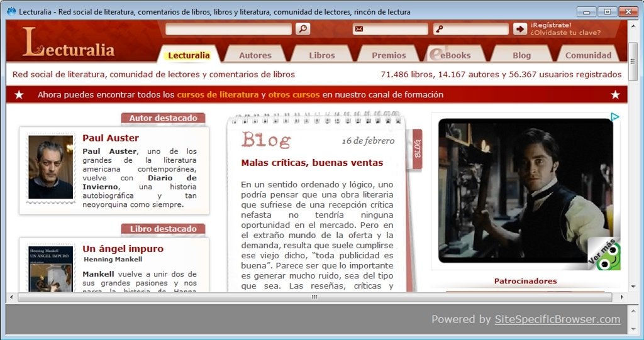Image resolution: width=644 pixels, height=340 pixels.
Task: Click the horizontal scrollbar right arrow
Action: [622, 297]
